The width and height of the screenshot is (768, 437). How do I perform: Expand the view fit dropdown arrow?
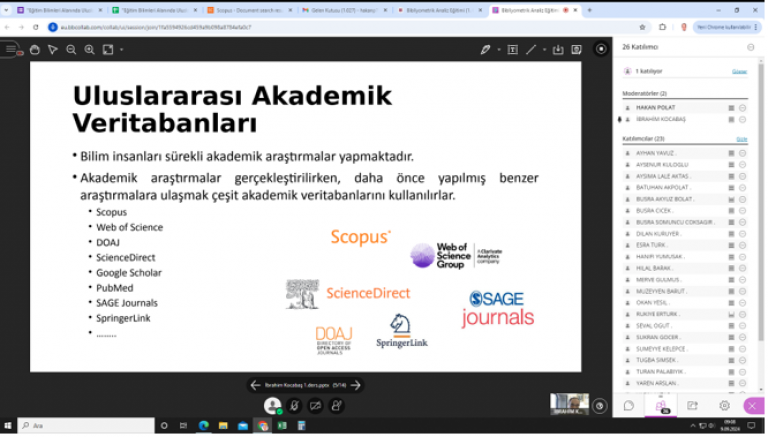click(121, 49)
